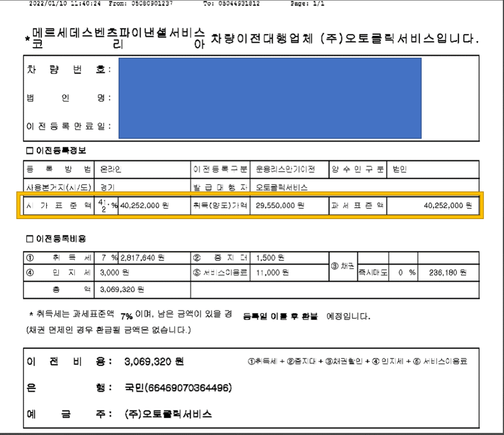Click the Page: 1/1 indicator

pyautogui.click(x=307, y=3)
